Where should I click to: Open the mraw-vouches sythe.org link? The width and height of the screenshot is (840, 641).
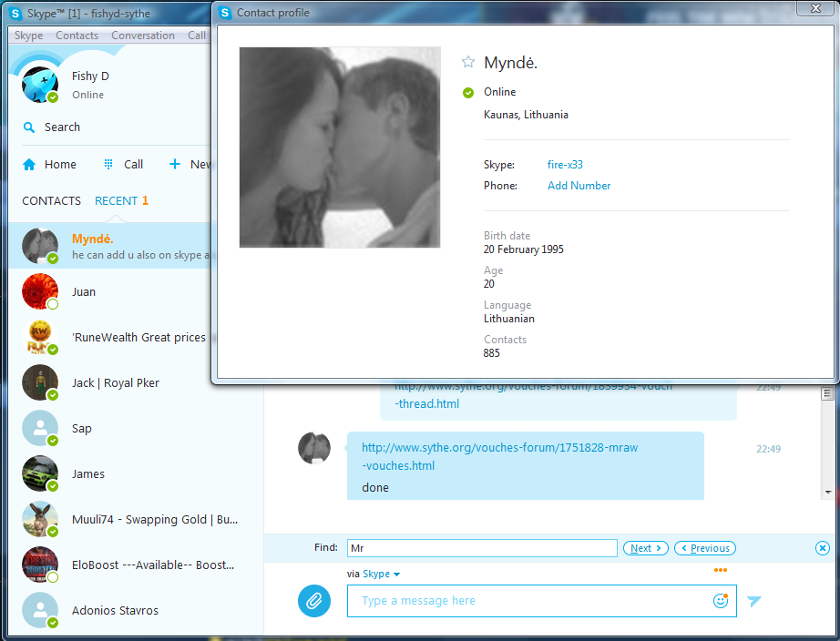(500, 456)
